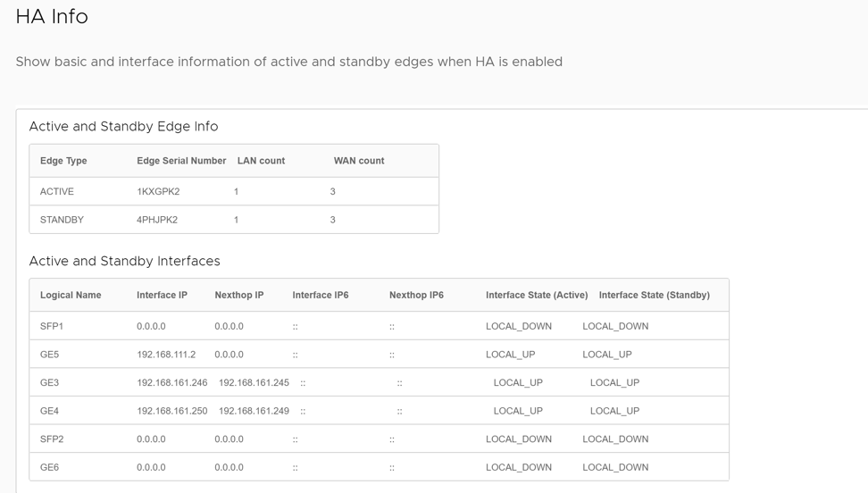This screenshot has height=493, width=868.
Task: Select the SFP2 logical name cell
Action: point(52,439)
